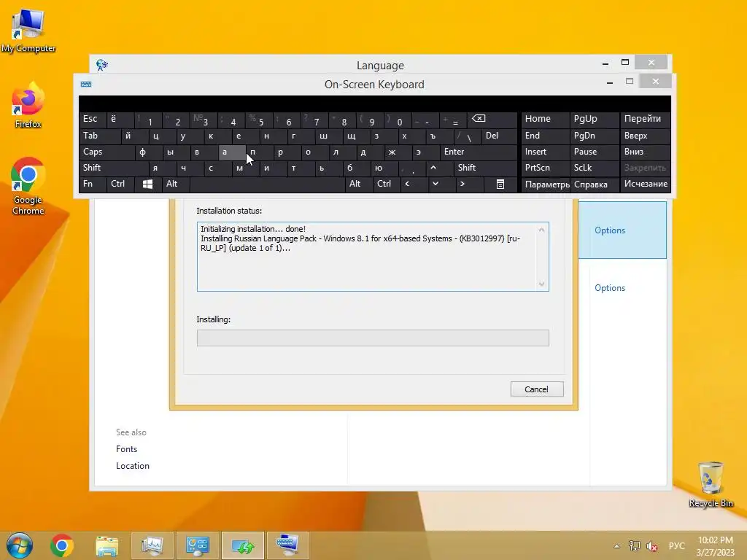Viewport: 747px width, 560px height.
Task: Toggle the right Alt key
Action: [359, 184]
